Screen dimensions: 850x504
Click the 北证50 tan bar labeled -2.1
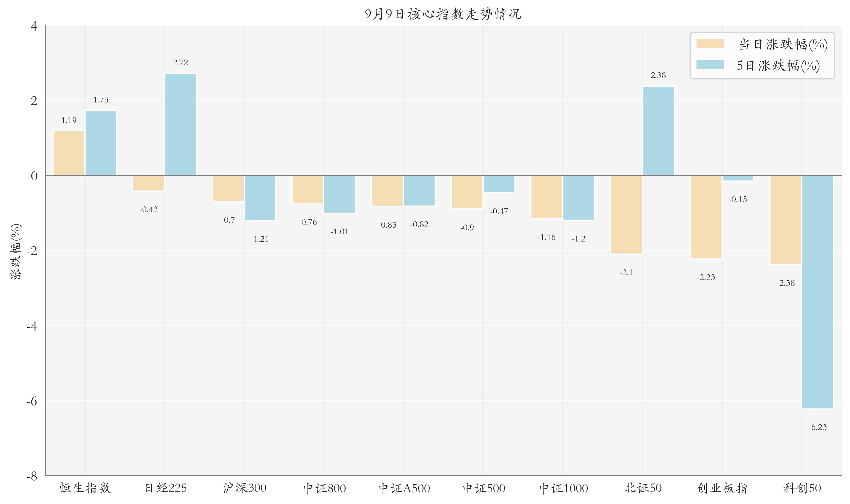[626, 215]
